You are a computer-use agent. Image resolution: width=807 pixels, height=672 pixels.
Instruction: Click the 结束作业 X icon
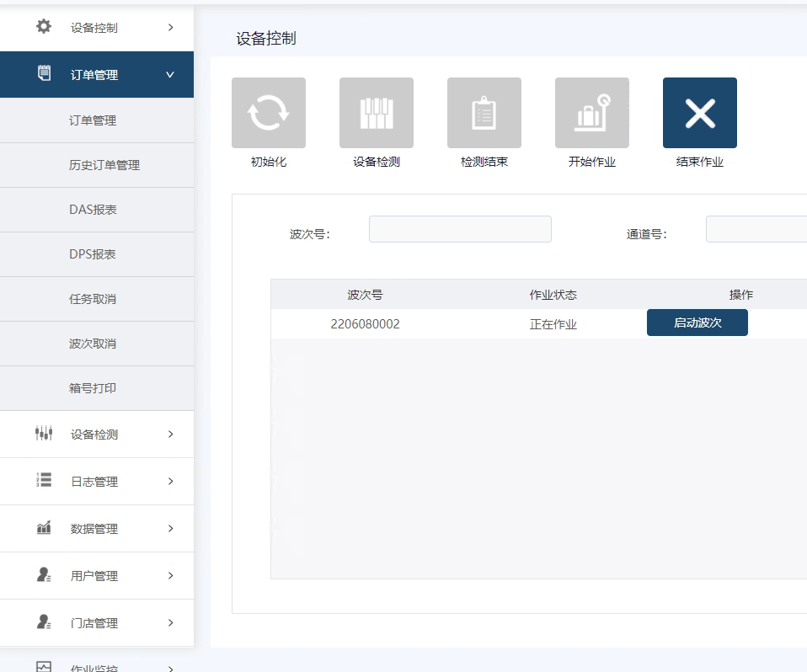[700, 113]
